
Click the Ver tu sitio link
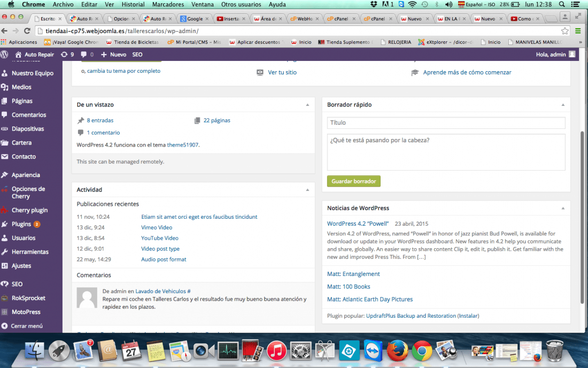tap(282, 72)
